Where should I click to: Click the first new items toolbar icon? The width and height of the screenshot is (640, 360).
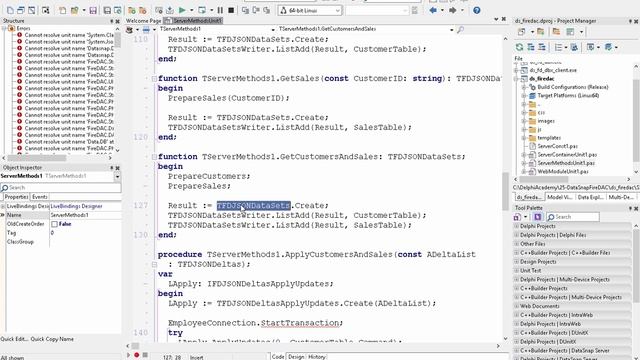point(10,10)
